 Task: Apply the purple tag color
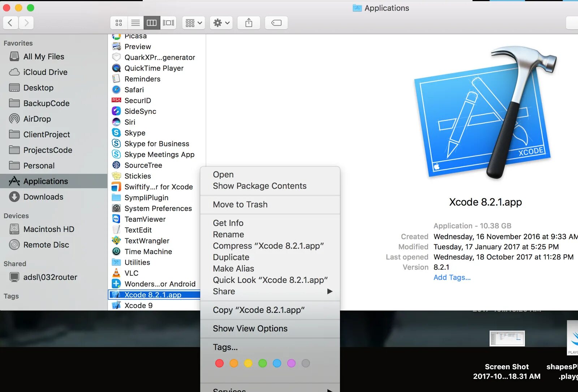(x=291, y=363)
